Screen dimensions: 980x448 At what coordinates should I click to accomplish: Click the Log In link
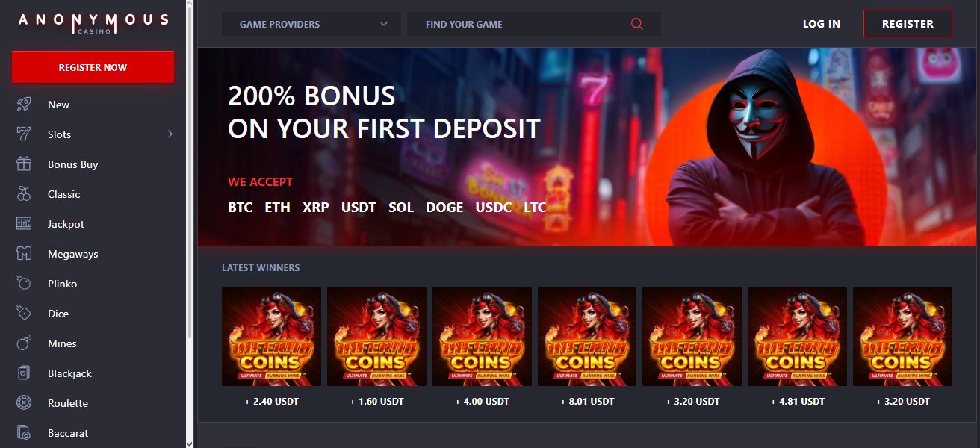822,24
